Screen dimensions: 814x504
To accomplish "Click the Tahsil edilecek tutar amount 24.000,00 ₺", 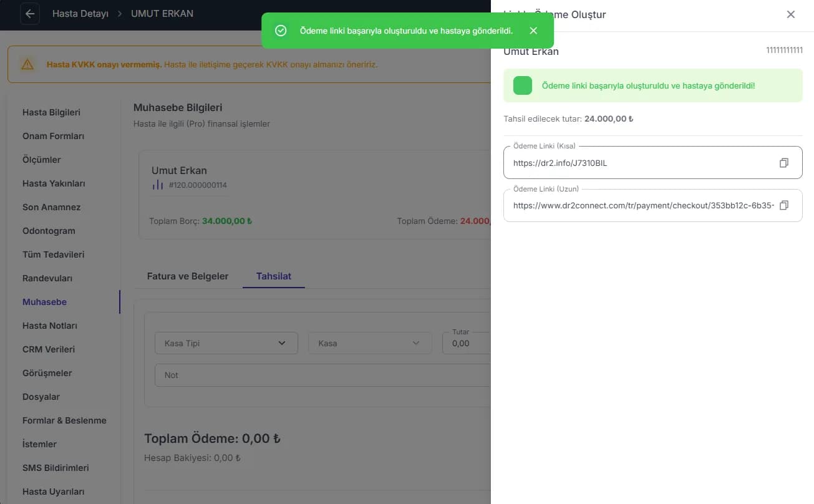I will (x=609, y=119).
